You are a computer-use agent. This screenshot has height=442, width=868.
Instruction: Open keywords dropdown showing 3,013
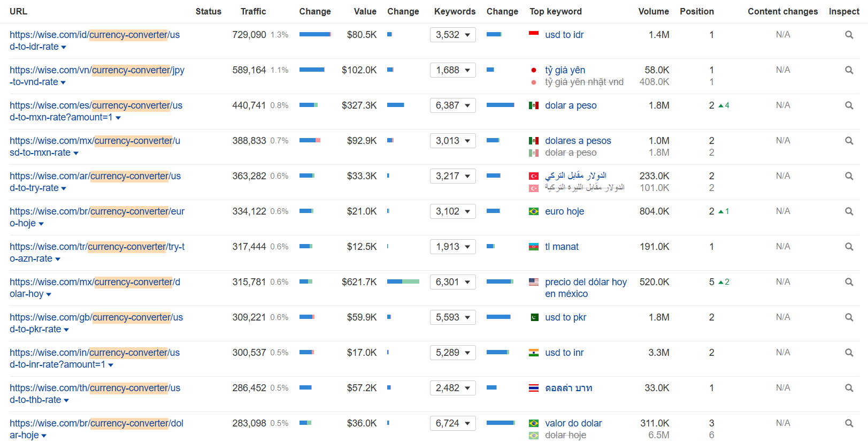(x=453, y=141)
